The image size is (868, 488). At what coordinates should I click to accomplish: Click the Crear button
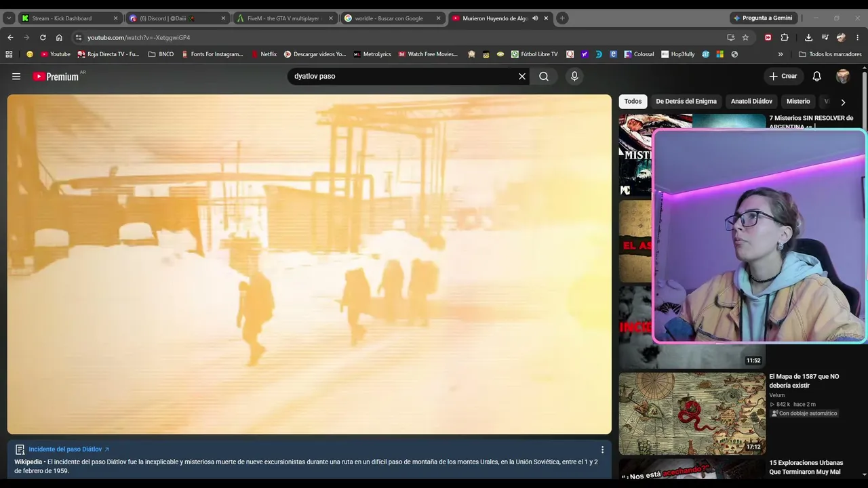coord(783,77)
